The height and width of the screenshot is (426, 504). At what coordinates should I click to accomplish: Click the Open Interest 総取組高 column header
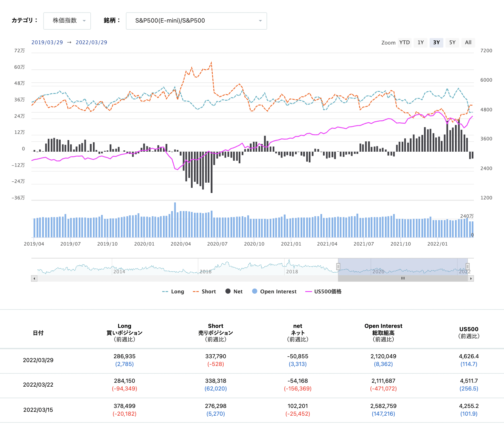pyautogui.click(x=383, y=333)
